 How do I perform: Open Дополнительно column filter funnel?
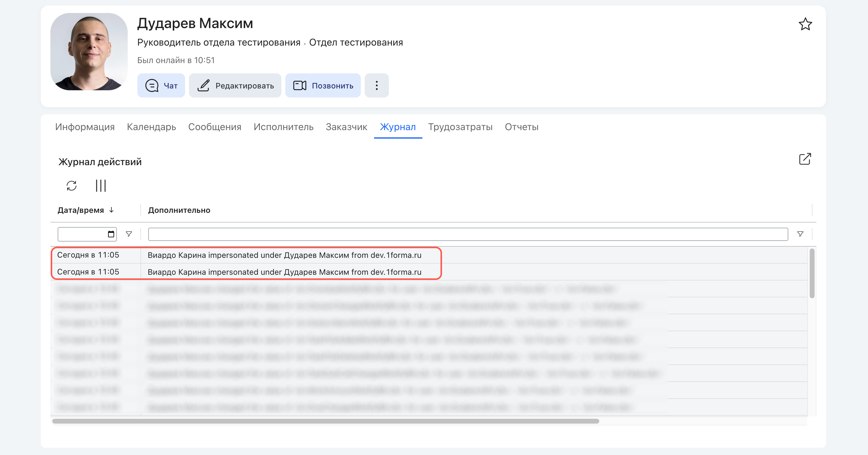coord(800,234)
